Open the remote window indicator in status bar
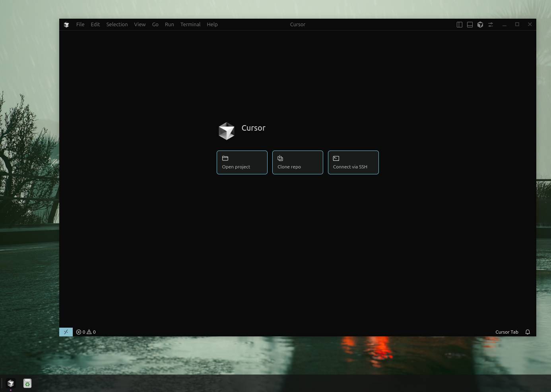The width and height of the screenshot is (551, 392). (x=66, y=332)
